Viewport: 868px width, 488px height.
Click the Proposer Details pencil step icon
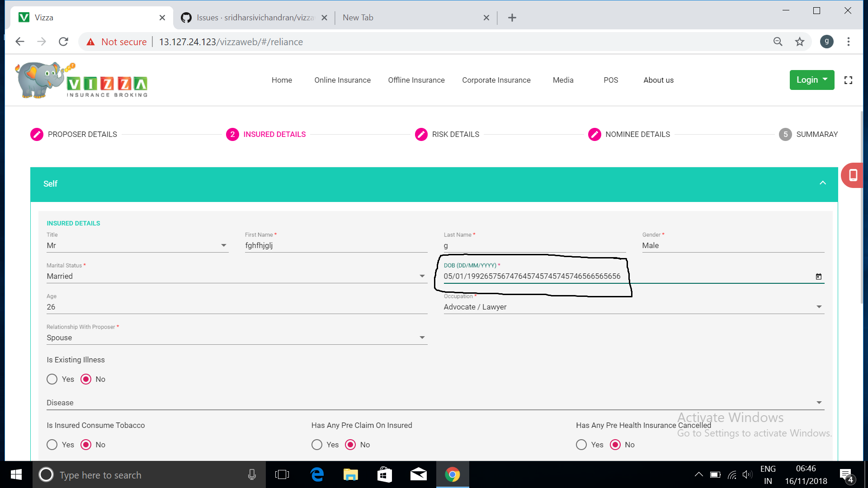pyautogui.click(x=37, y=134)
